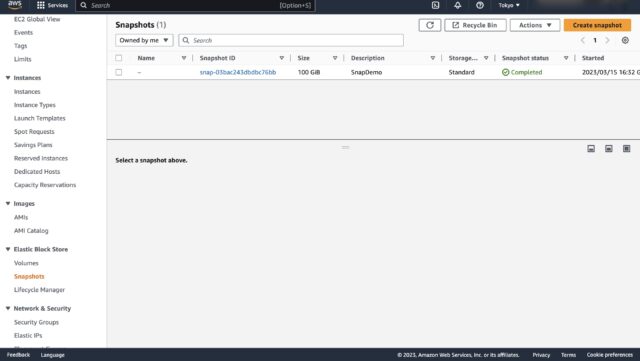Tick the select-all checkbox in table header
The image size is (640, 361).
(118, 58)
